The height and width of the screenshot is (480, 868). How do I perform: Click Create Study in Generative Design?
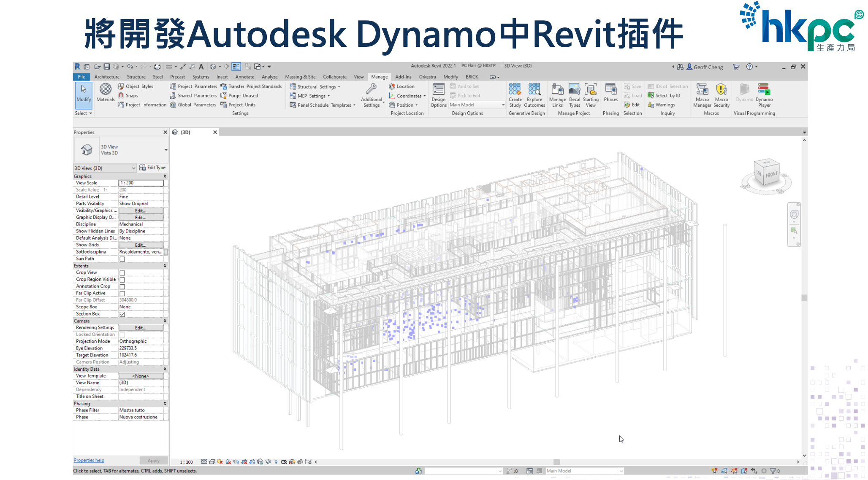(x=515, y=95)
